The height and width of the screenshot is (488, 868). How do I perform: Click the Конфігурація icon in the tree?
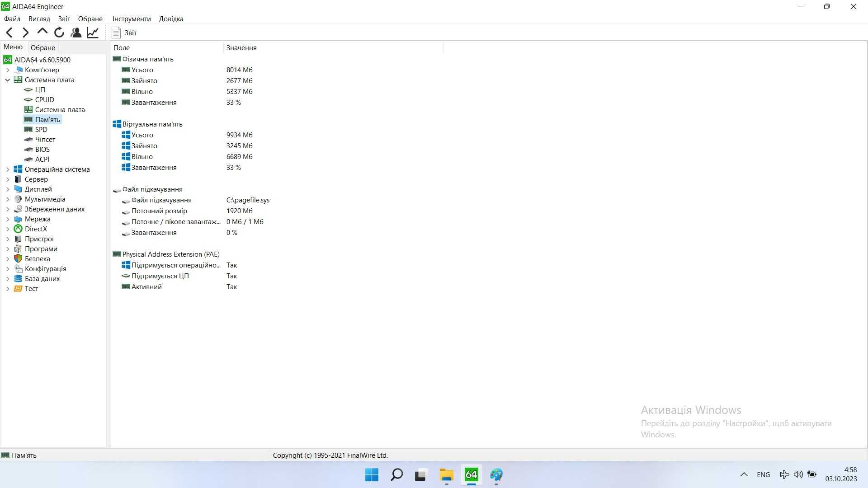(18, 269)
